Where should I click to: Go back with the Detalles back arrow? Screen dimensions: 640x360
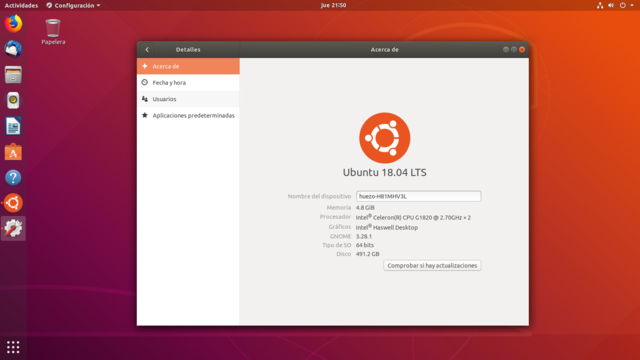click(x=147, y=50)
